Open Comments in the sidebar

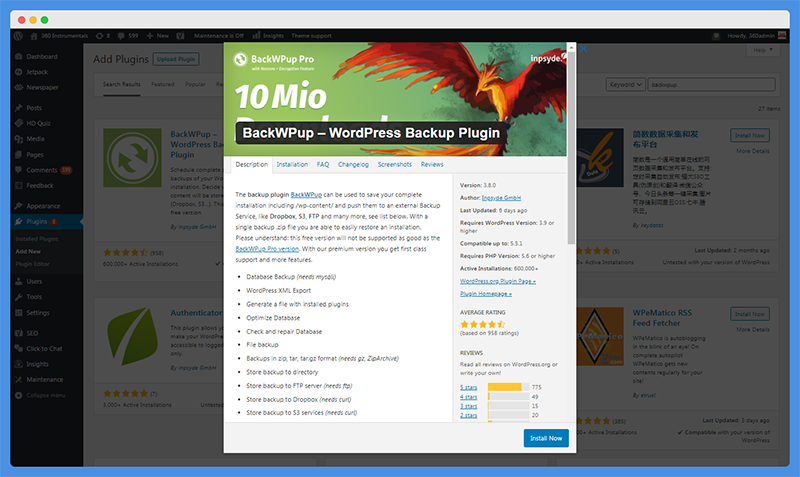[42, 170]
